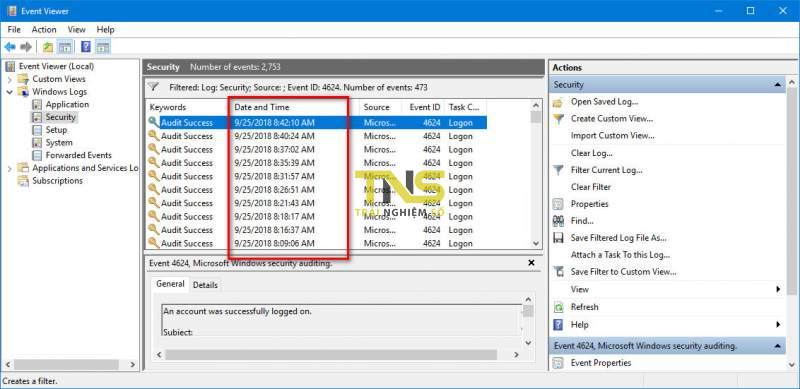Select the Security log in tree
The width and height of the screenshot is (800, 389).
(x=60, y=117)
